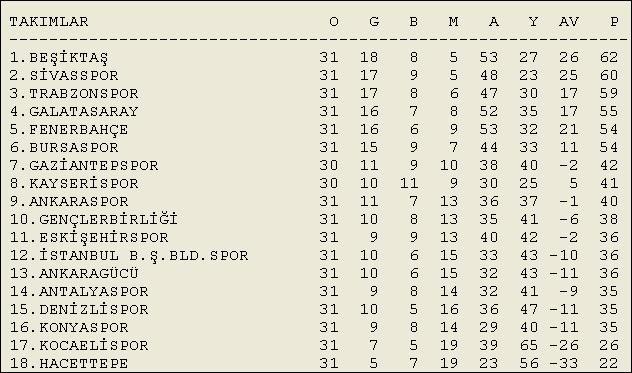
Task: Click KAYSERİSPOR in the table
Action: tap(84, 183)
